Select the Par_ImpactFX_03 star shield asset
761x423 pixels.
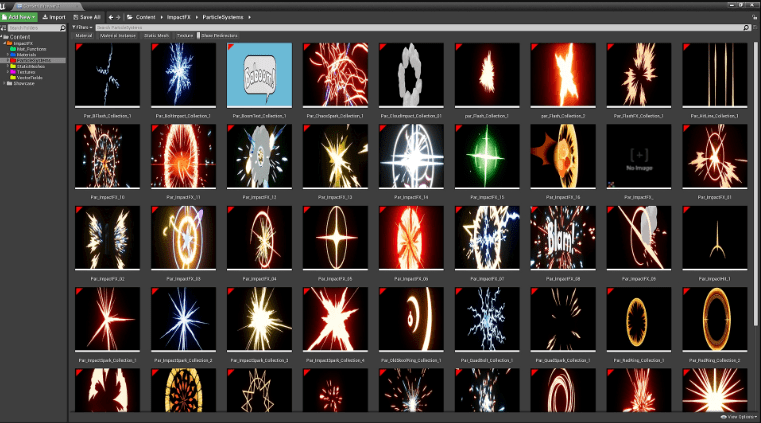tap(183, 238)
